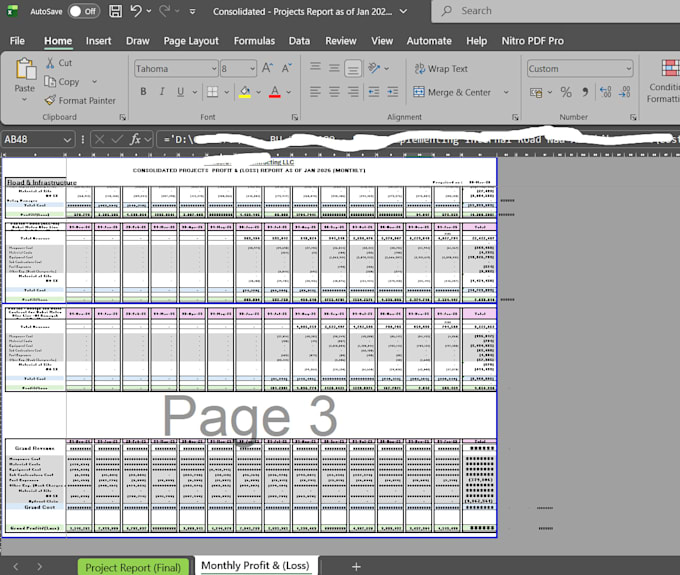Open the Review tab
This screenshot has height=575, width=680.
coord(341,41)
